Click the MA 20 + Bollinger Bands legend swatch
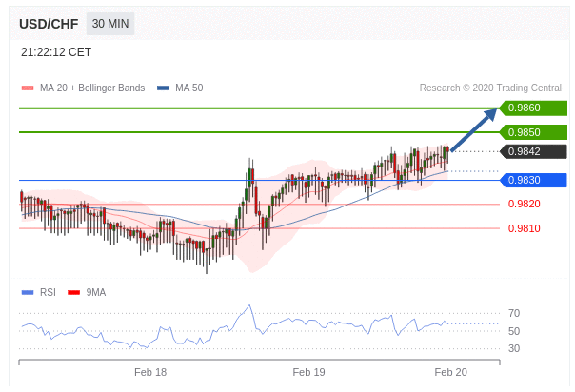575x392 pixels. (28, 88)
